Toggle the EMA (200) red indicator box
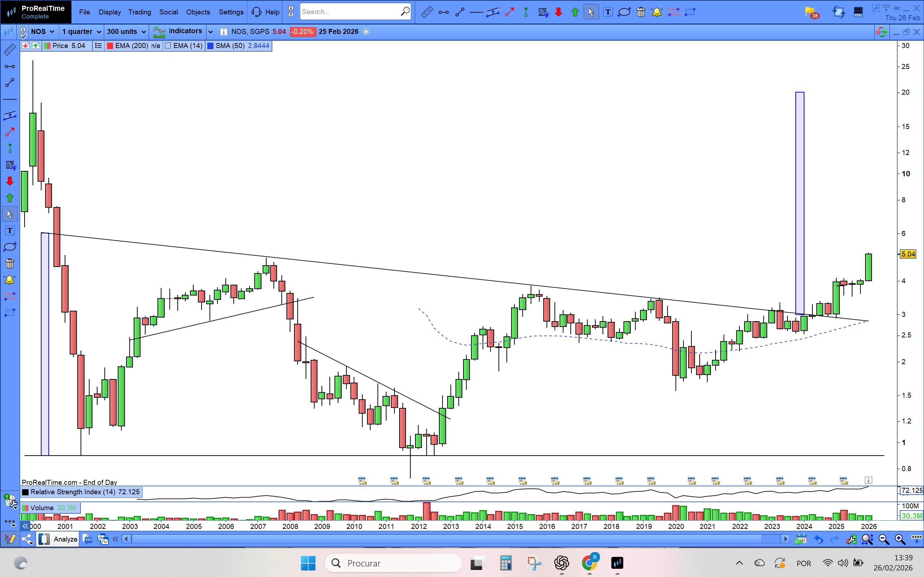 [110, 46]
